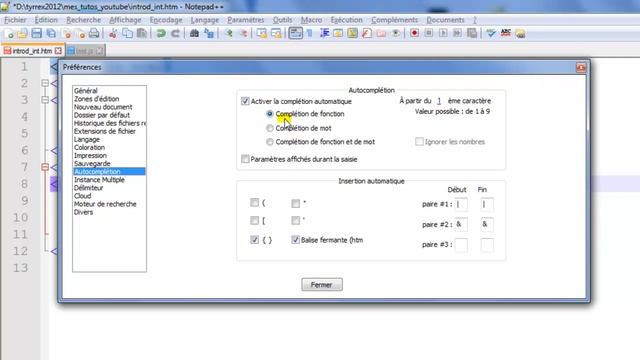
Task: Select Sauvegarde in preferences list
Action: [x=92, y=164]
